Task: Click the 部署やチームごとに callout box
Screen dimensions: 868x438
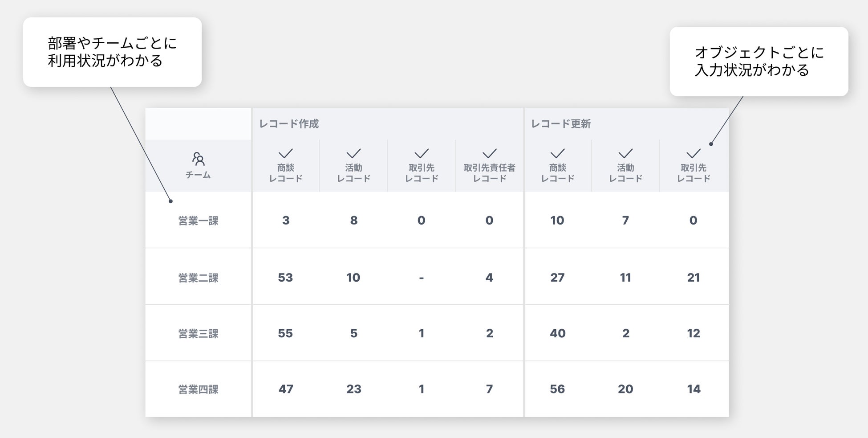Action: [112, 52]
